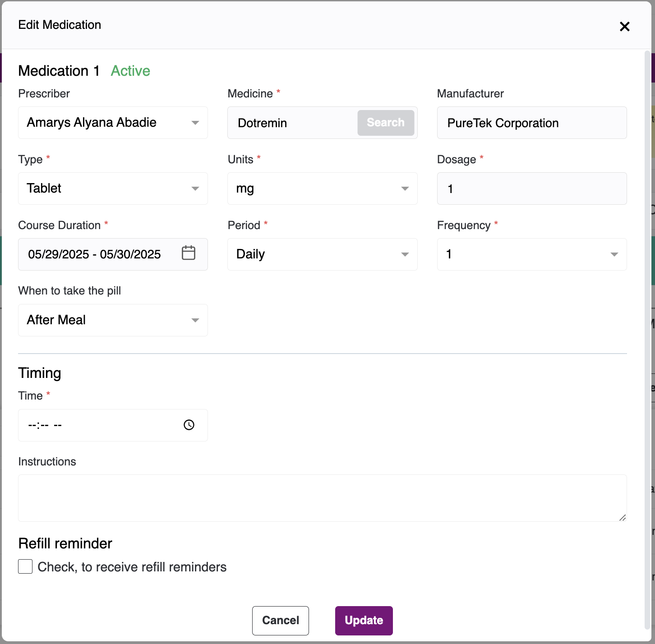Expand the Prescriber dropdown
655x644 pixels.
click(x=113, y=123)
